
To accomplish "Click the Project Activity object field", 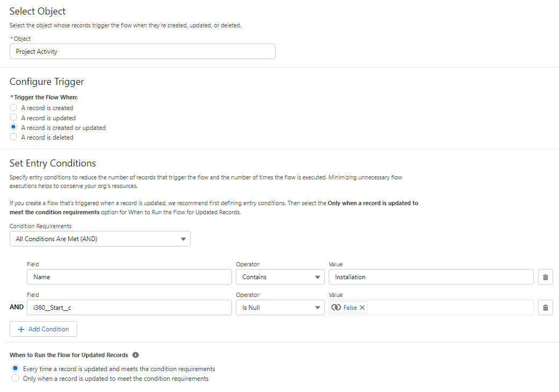I will point(142,52).
